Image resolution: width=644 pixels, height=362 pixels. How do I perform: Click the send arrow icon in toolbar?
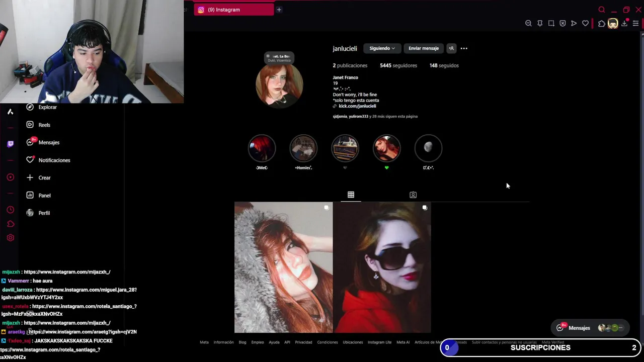[x=574, y=23]
